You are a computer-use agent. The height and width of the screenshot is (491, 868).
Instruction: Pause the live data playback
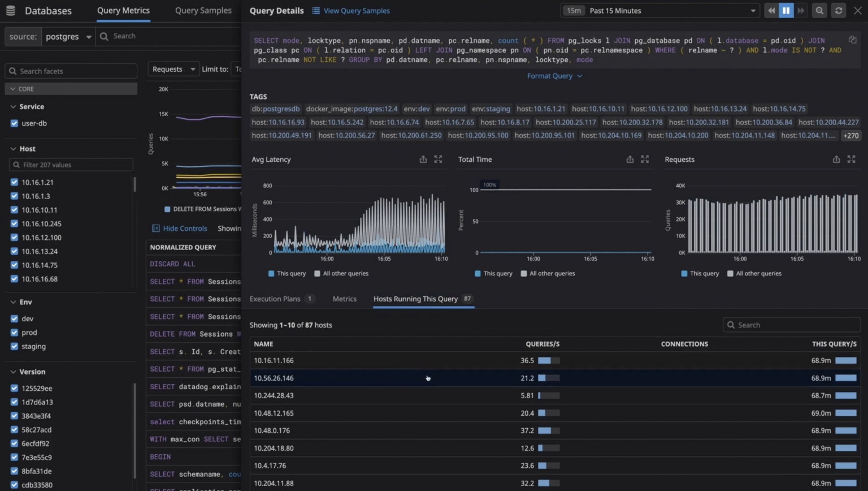click(786, 10)
